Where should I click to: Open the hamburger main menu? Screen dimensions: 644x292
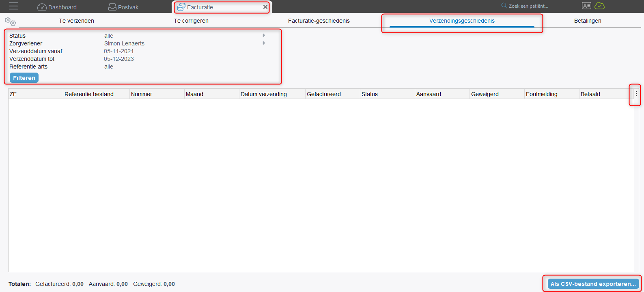[x=13, y=6]
